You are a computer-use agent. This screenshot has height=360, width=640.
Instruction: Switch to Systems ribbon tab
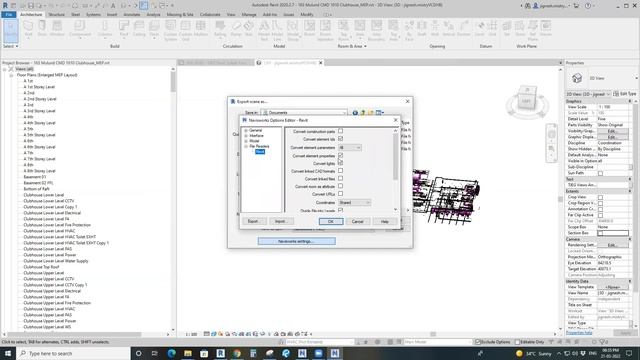(93, 14)
